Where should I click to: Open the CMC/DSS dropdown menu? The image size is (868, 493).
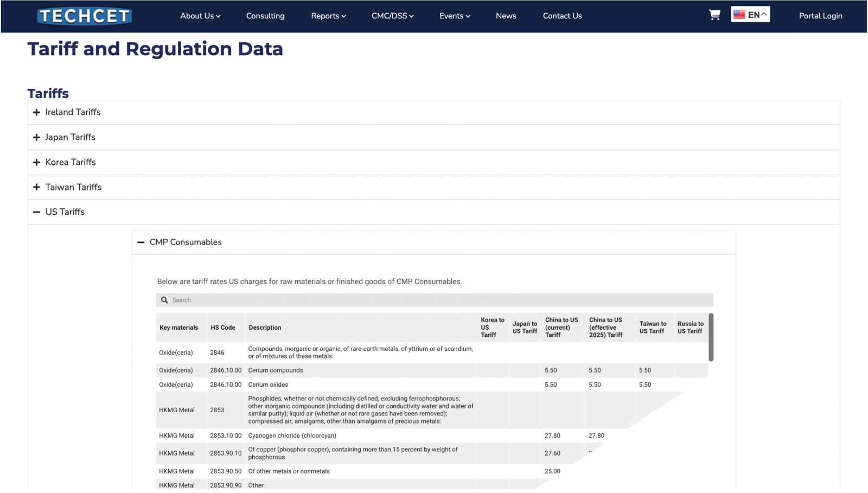[392, 16]
